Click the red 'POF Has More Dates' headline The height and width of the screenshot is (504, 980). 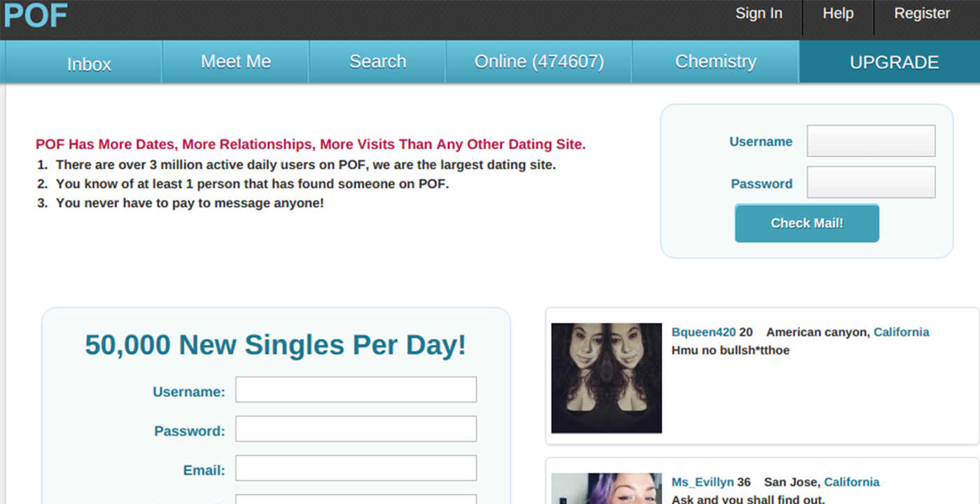pyautogui.click(x=310, y=145)
